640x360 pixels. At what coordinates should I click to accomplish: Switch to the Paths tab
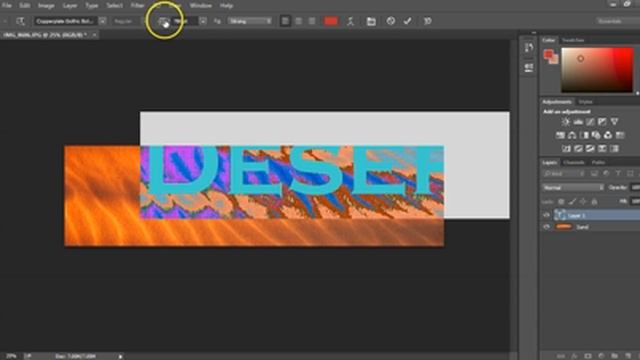point(598,162)
